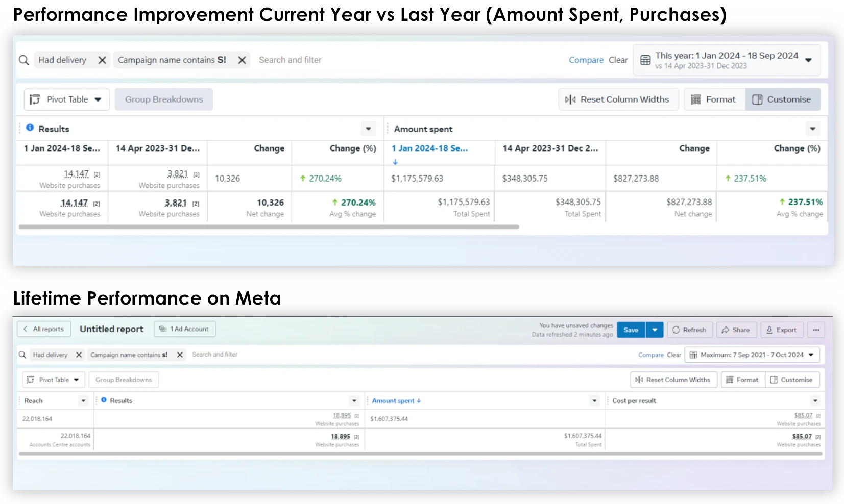Expand upper Results column dropdown arrow
The width and height of the screenshot is (844, 504).
[x=368, y=129]
